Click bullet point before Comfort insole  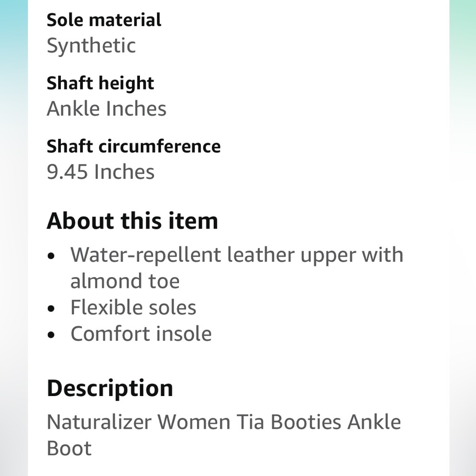tap(51, 335)
